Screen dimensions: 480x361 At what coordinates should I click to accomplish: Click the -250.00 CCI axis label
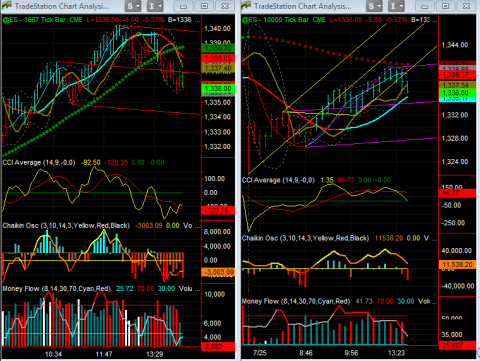(x=453, y=223)
